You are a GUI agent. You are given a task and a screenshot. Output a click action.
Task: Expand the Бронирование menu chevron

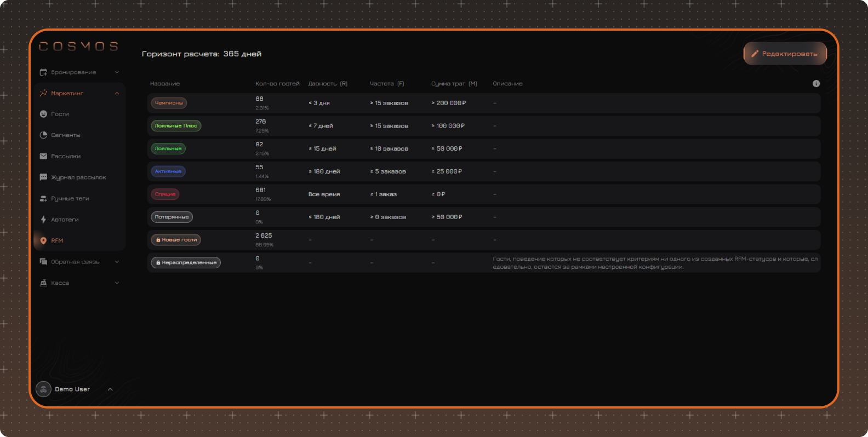coord(117,72)
